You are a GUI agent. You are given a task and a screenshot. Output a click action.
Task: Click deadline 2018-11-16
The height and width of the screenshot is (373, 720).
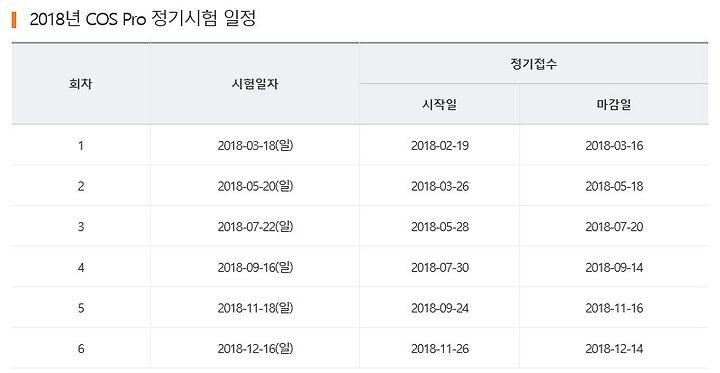pos(614,308)
